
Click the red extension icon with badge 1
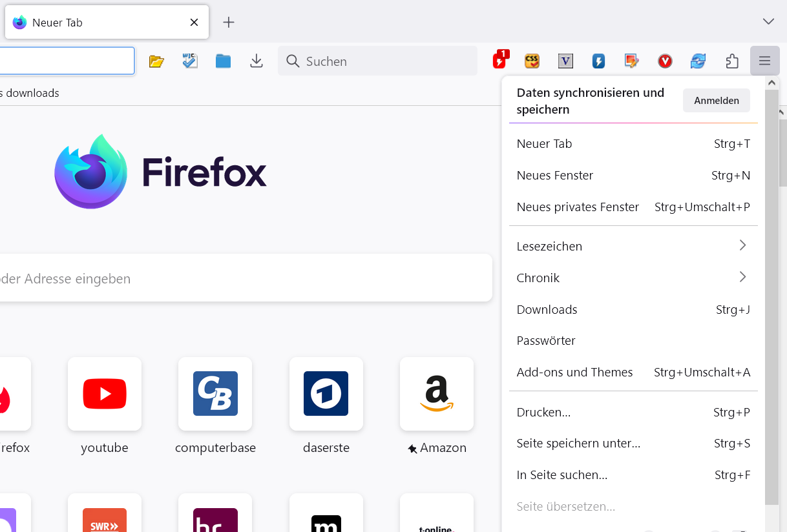click(x=500, y=61)
